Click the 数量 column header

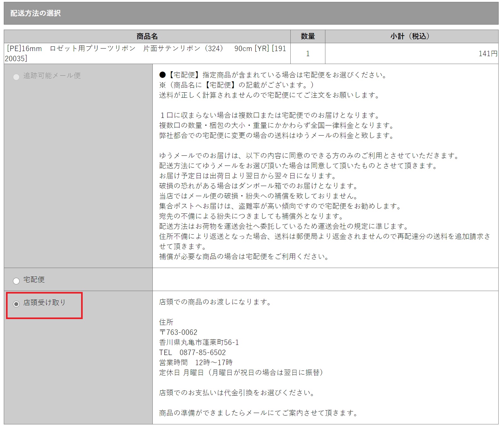(x=308, y=36)
